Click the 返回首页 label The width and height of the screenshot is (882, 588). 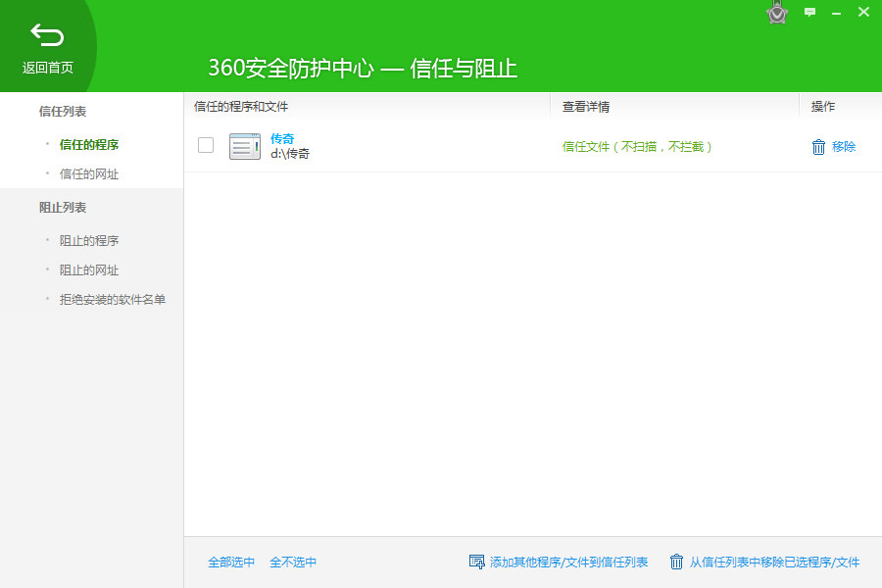click(48, 68)
